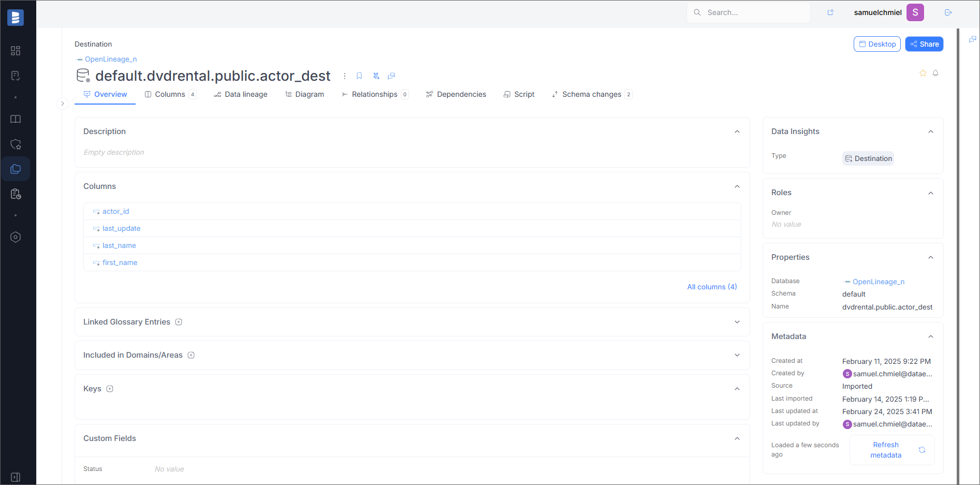Open the All columns (4) link

point(712,287)
